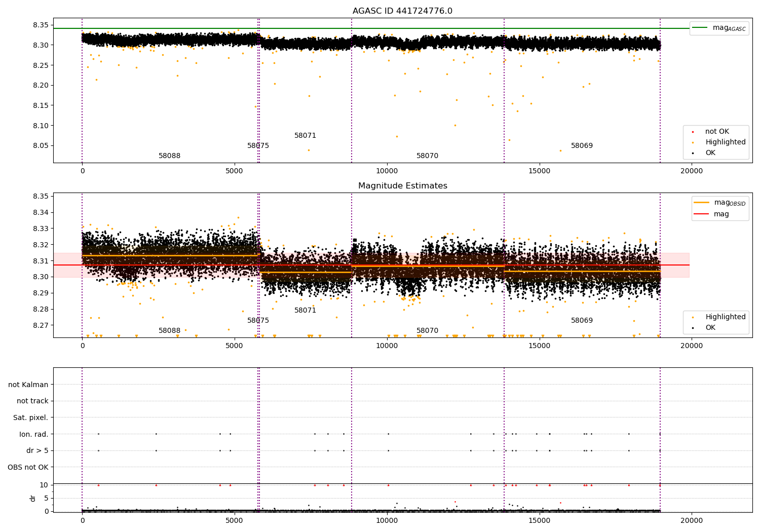
Task: Click the 5 tick on the dr axis
Action: 46,498
